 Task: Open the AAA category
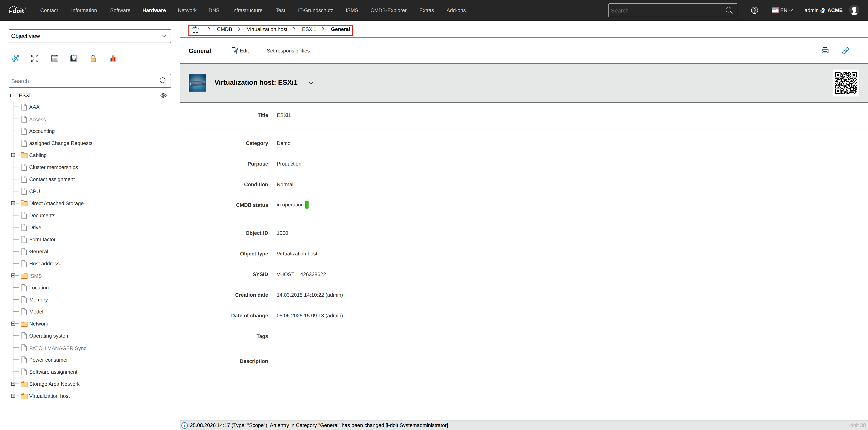pos(34,107)
